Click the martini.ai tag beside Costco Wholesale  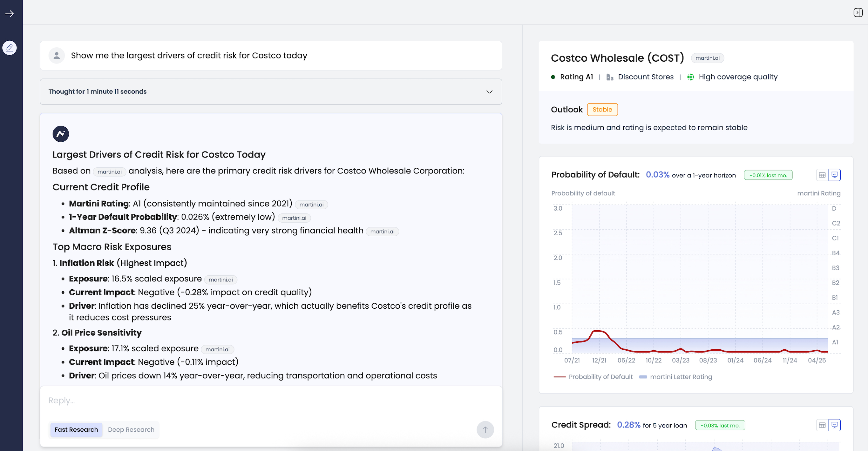[x=707, y=58]
